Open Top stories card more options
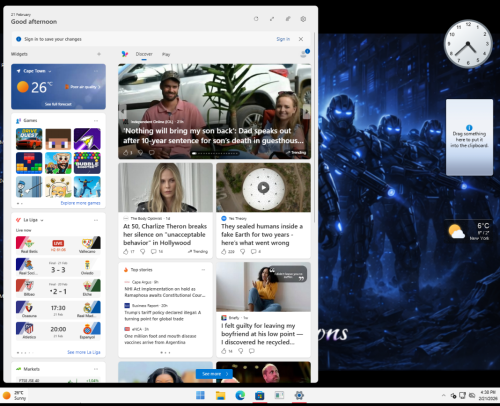This screenshot has width=500, height=406. click(203, 270)
